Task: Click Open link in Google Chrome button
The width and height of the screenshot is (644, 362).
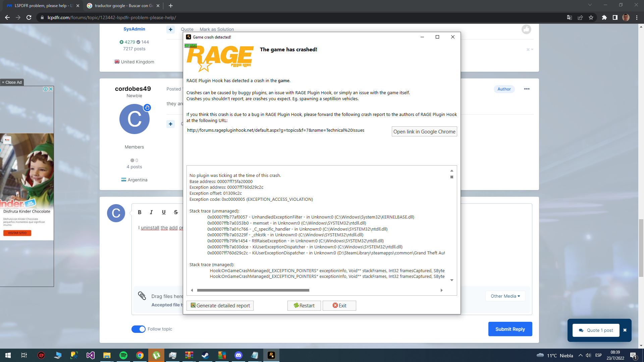Action: (424, 131)
